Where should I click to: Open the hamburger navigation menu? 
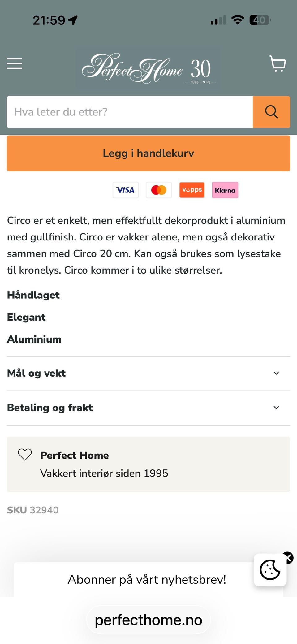click(x=15, y=64)
